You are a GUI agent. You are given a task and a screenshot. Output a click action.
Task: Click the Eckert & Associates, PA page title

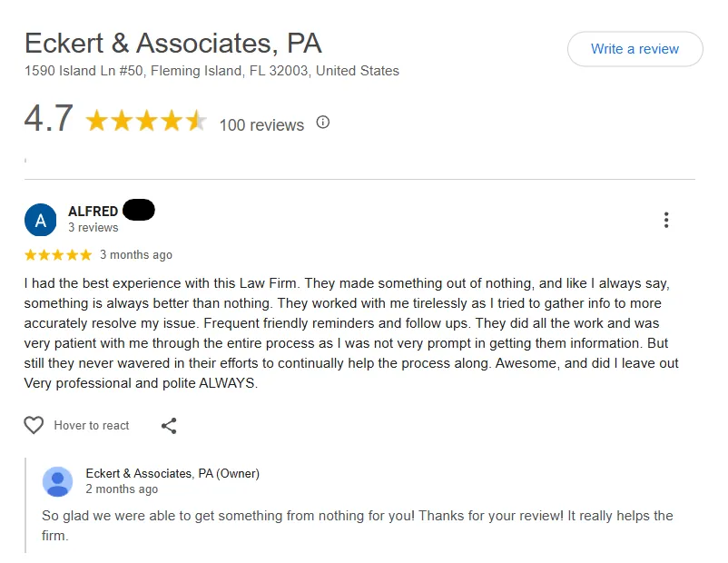tap(172, 43)
